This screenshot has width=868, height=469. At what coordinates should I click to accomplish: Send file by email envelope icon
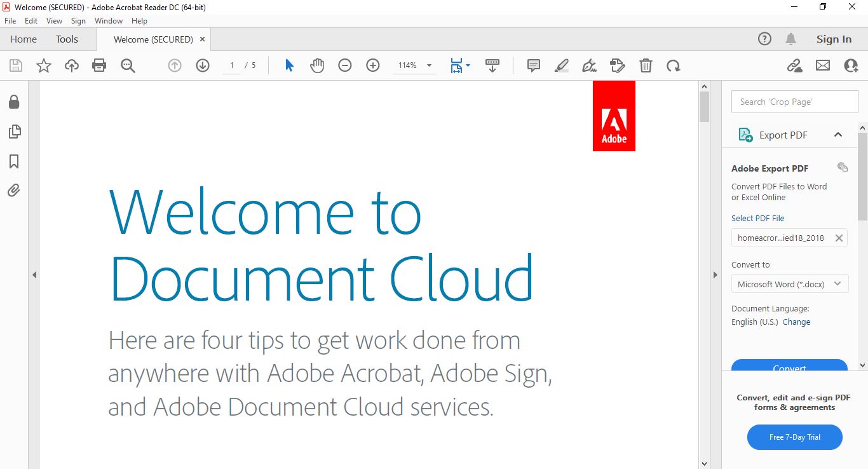point(823,65)
